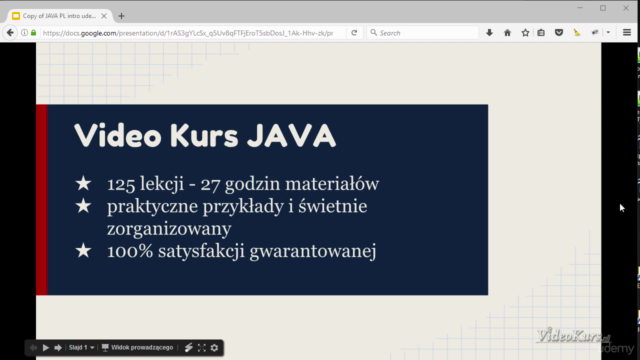Image resolution: width=640 pixels, height=360 pixels.
Task: Click the word 'zorganizowany' on slide
Action: 169,229
